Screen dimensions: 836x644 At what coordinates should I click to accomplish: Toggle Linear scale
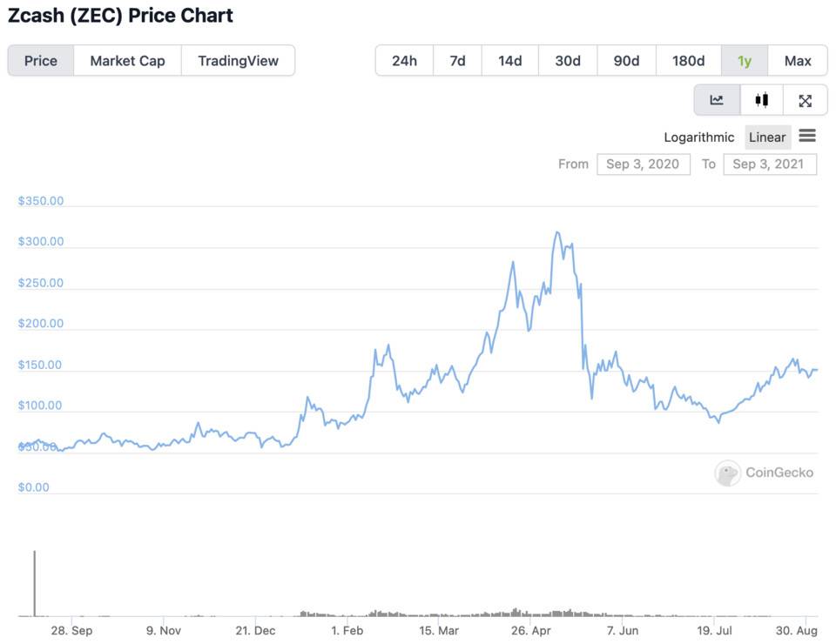[x=767, y=137]
